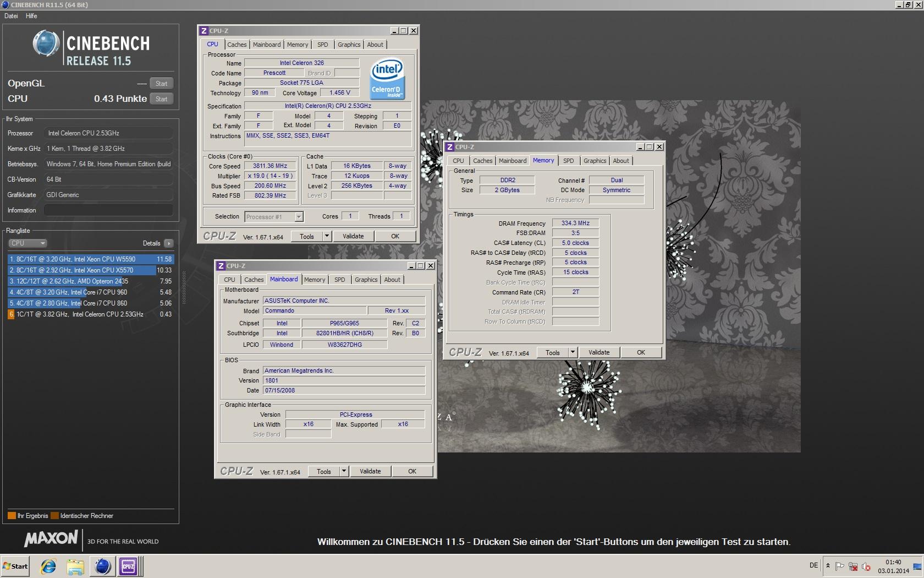Click Z icon in Mainboard window title bar
Image resolution: width=924 pixels, height=578 pixels.
point(221,266)
